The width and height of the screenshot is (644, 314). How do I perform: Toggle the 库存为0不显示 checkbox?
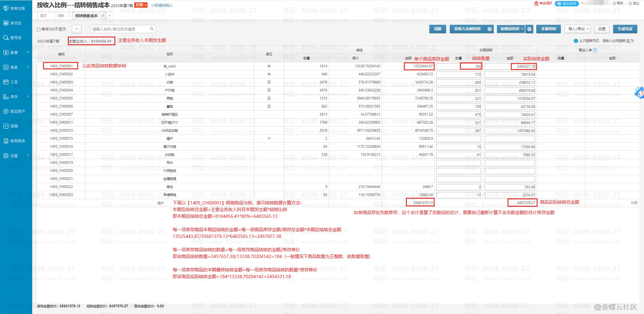point(39,29)
